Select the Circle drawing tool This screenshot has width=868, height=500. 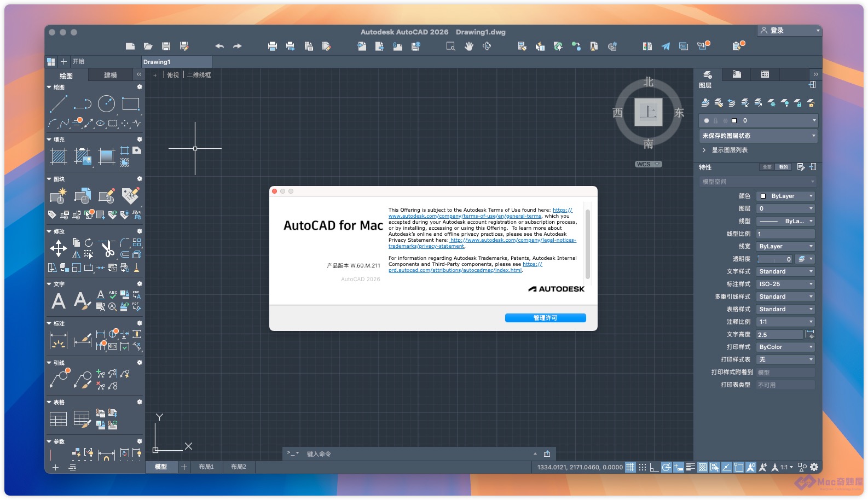tap(106, 103)
